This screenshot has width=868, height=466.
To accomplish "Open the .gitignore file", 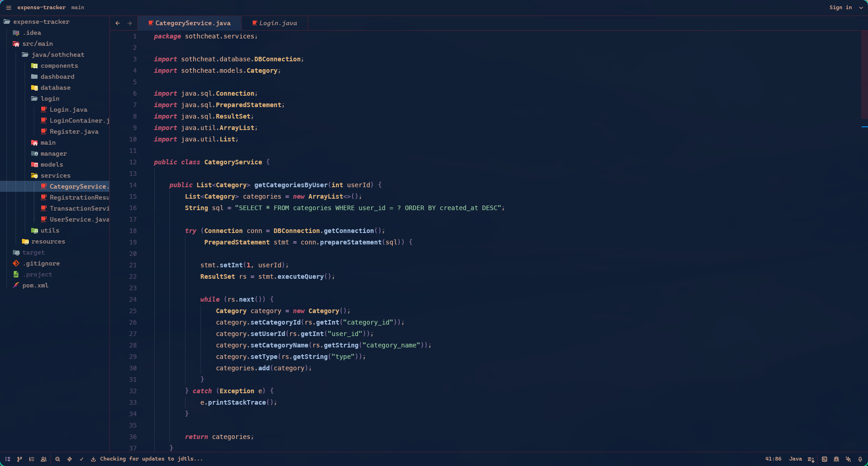I will [x=55, y=263].
